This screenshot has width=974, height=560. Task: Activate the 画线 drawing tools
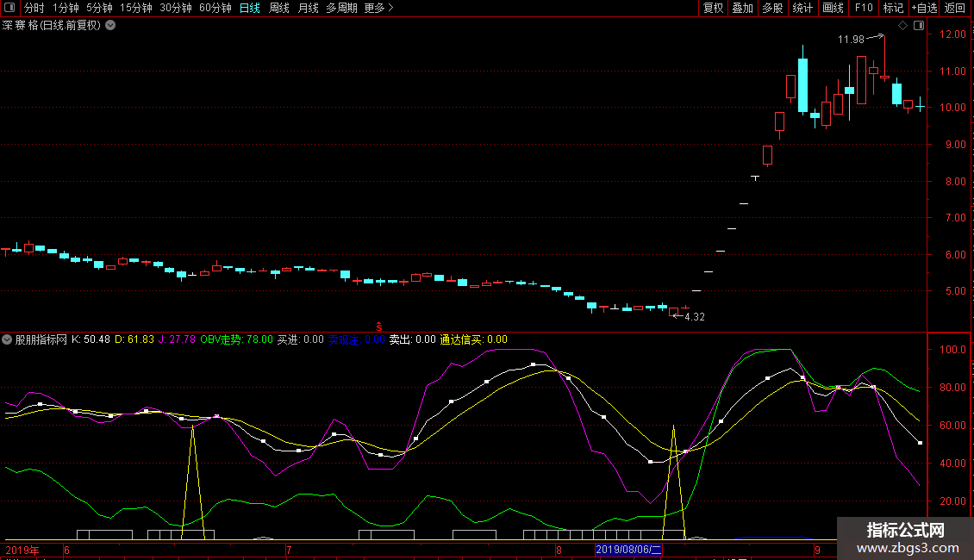[833, 8]
